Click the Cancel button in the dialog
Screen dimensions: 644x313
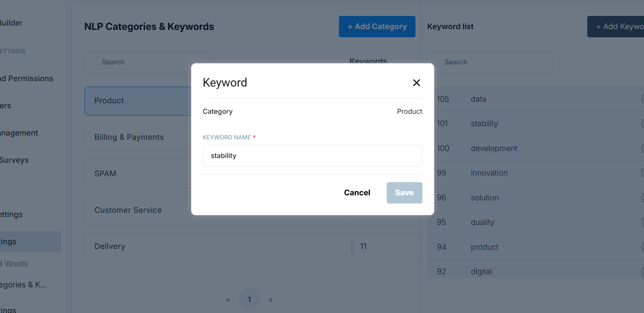coord(357,193)
